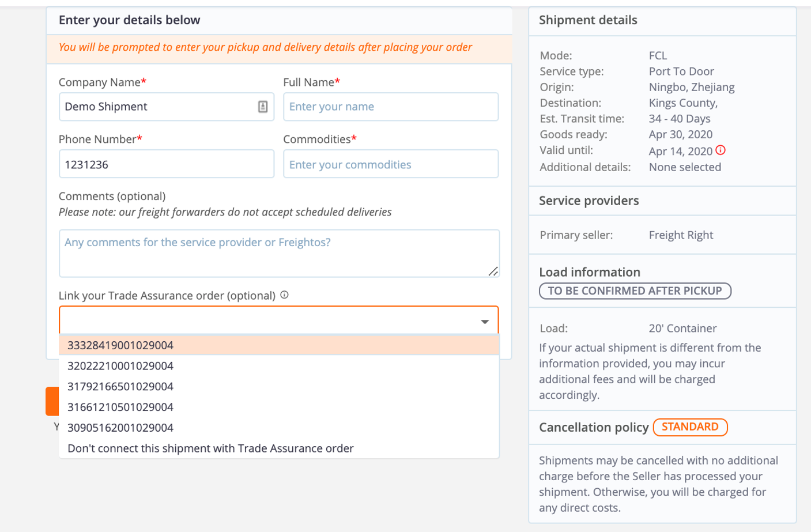
Task: Click the Commodities input field
Action: 391,164
